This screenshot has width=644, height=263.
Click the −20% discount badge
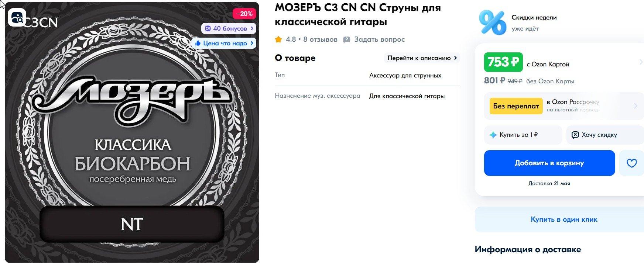[244, 14]
